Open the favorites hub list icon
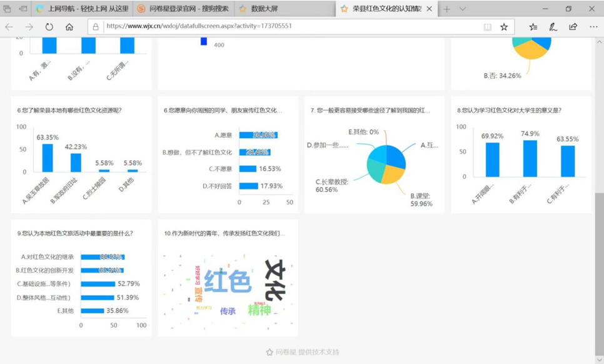Image resolution: width=604 pixels, height=364 pixels. (533, 27)
